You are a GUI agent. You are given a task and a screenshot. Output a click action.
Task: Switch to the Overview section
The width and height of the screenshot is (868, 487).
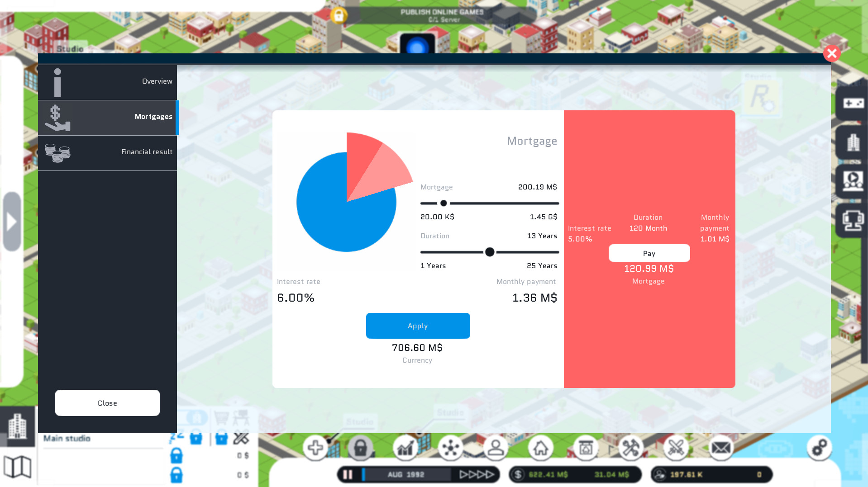click(108, 82)
